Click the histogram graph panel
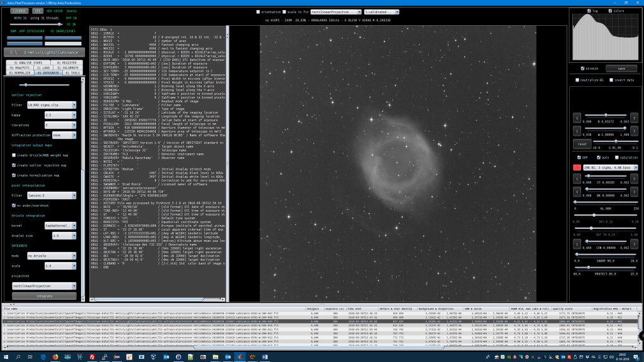644x362 pixels. click(x=604, y=36)
